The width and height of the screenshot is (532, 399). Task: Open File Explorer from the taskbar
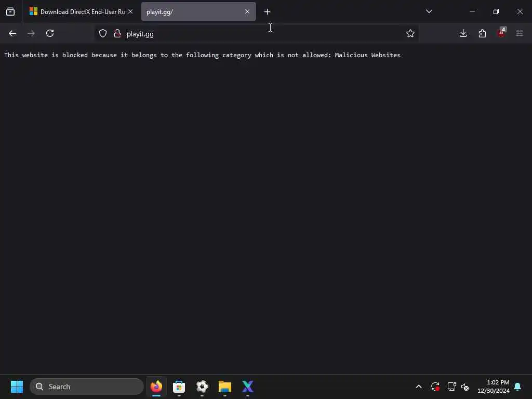tap(224, 387)
